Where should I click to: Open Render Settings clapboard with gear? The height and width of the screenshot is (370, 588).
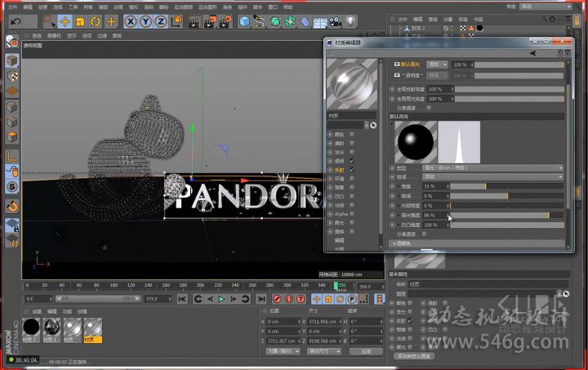pos(225,22)
